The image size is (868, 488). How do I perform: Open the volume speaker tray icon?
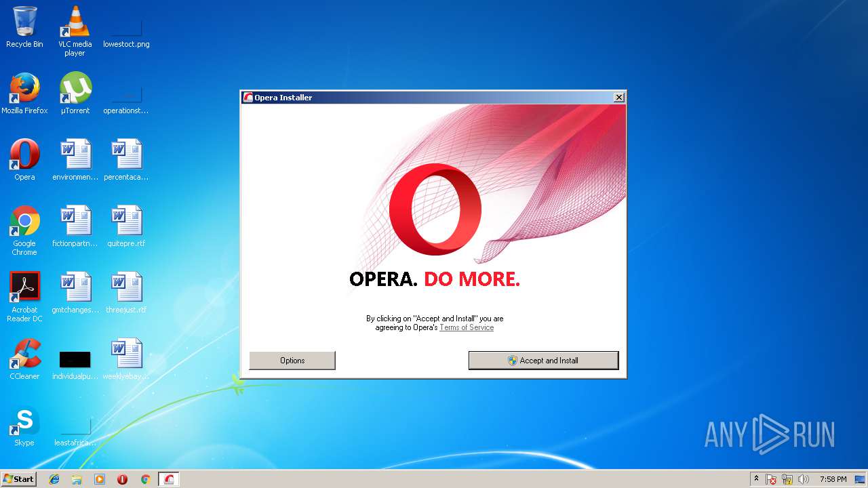point(804,479)
